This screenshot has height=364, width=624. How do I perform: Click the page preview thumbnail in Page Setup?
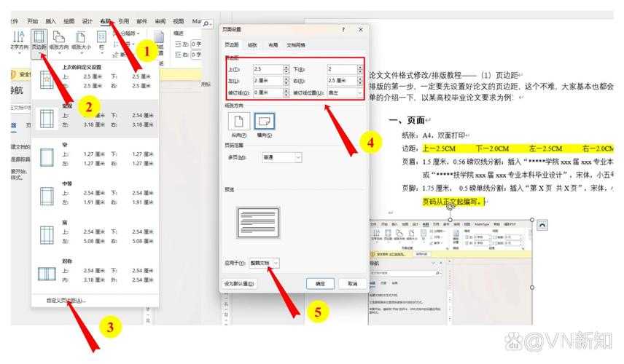point(258,223)
